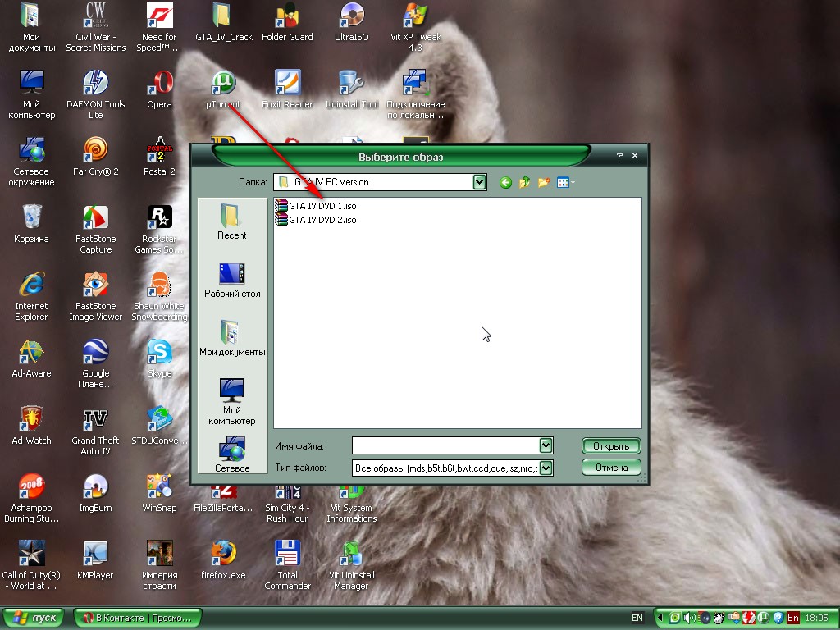Select the UltraISO desktop icon

click(351, 22)
